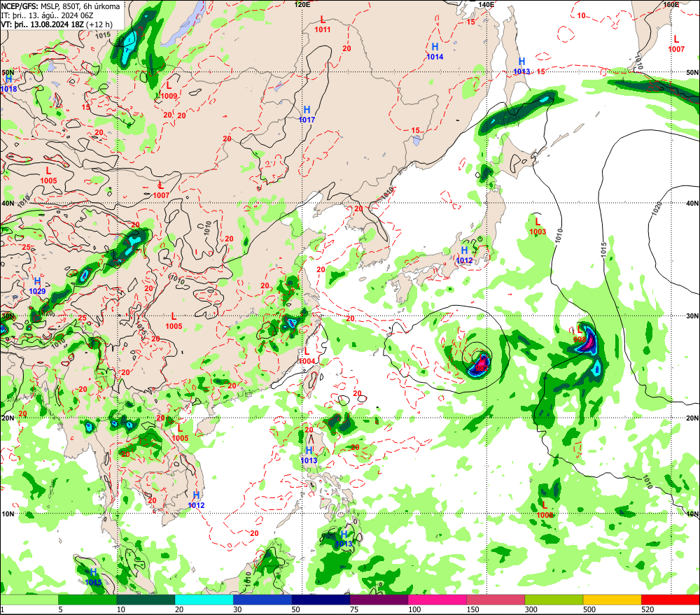The height and width of the screenshot is (615, 700).
Task: Click legend value '520' on color scale
Action: (647, 609)
